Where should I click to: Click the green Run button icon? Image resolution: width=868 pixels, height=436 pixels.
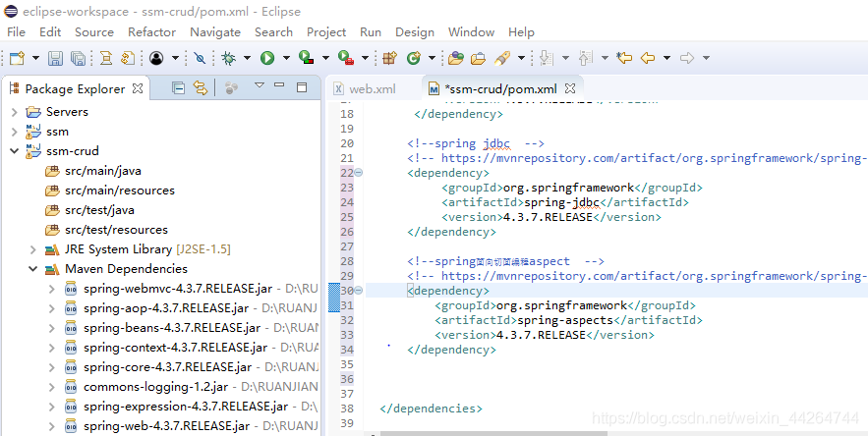tap(267, 58)
